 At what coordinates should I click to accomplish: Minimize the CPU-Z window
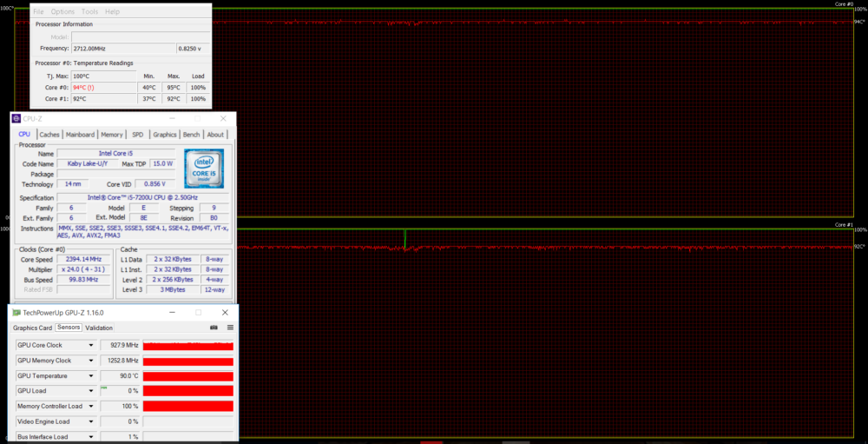pyautogui.click(x=172, y=119)
